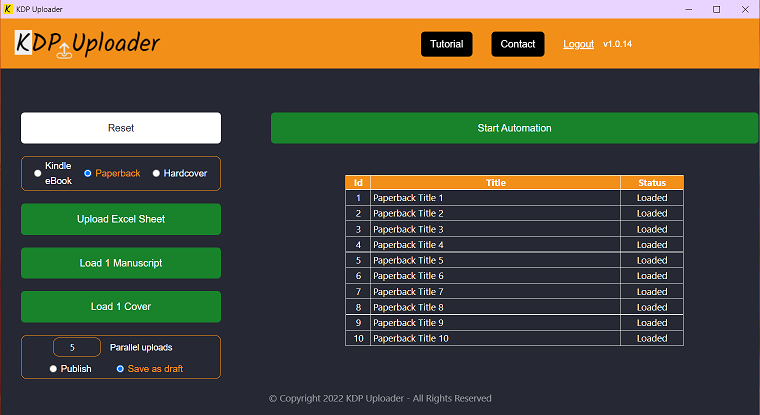This screenshot has height=415, width=760.
Task: Click the Parallel uploads label
Action: pyautogui.click(x=141, y=348)
